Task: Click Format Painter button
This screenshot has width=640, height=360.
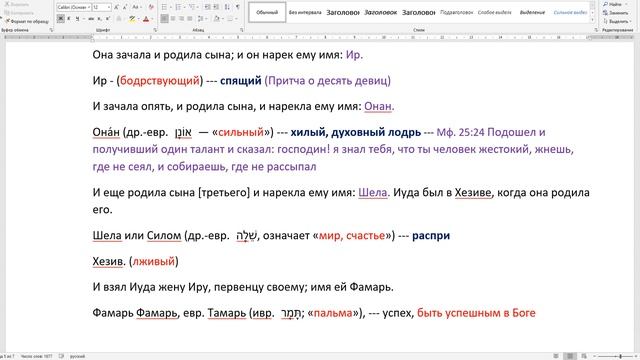Action: coord(27,21)
